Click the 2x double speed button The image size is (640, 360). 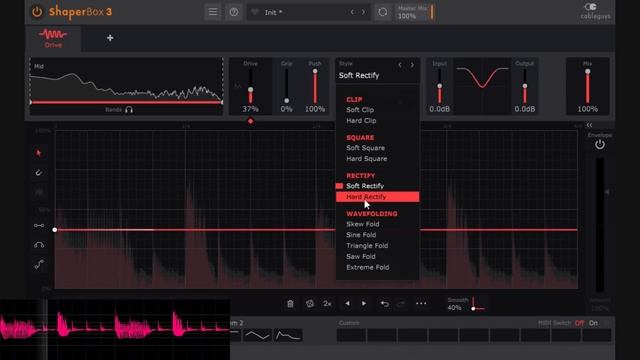[x=327, y=304]
